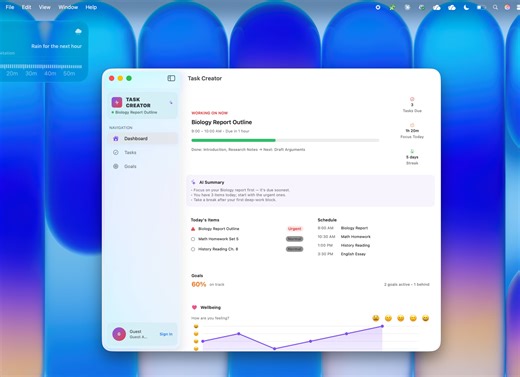
Task: Open the File menu
Action: point(10,7)
